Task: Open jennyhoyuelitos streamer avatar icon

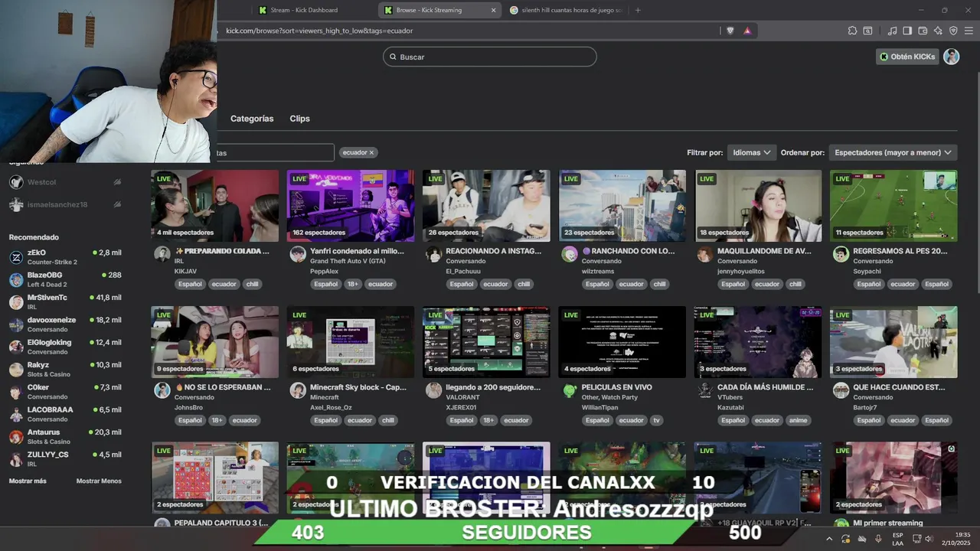Action: 705,255
